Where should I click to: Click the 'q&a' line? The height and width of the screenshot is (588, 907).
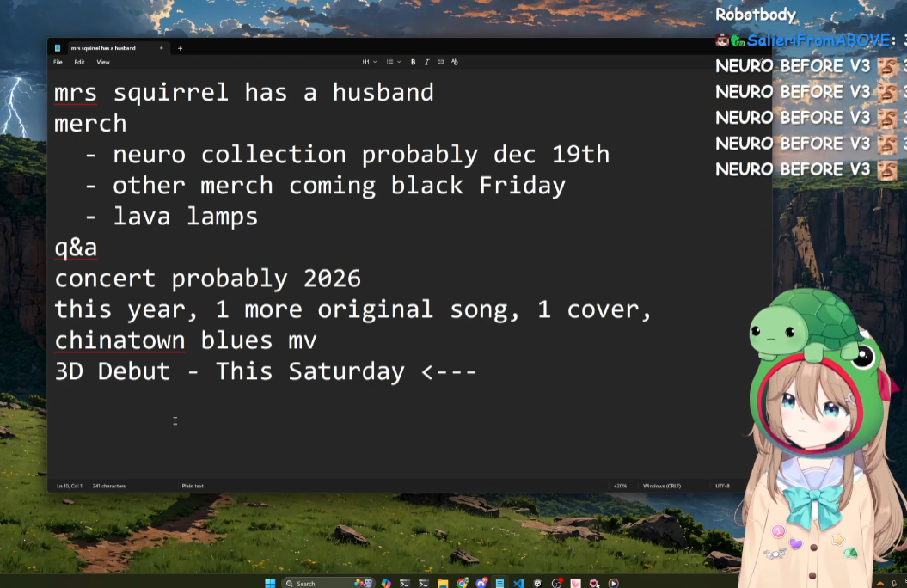pos(76,248)
